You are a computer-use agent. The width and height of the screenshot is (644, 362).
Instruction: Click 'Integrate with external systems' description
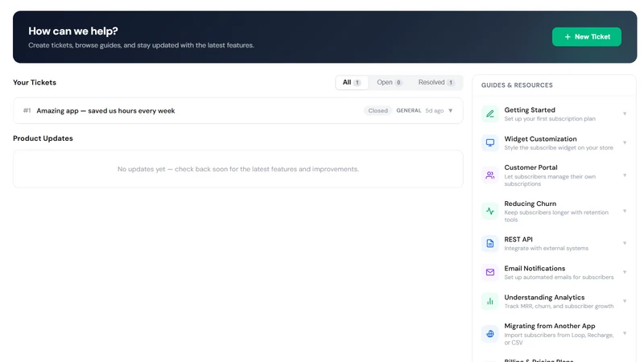[x=547, y=249]
